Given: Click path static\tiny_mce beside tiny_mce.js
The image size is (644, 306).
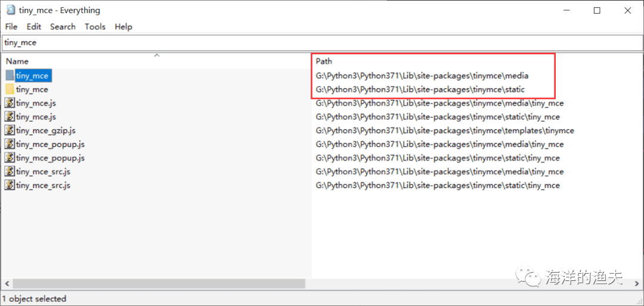Looking at the screenshot, I should [438, 117].
